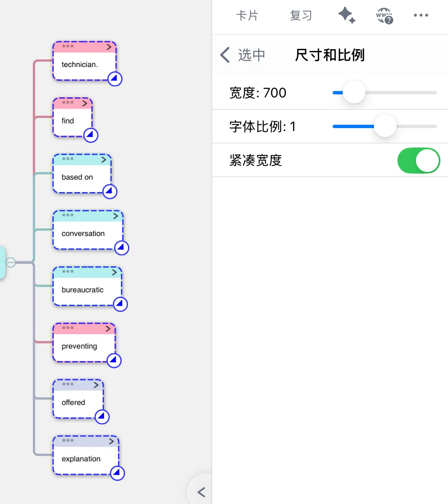Adjust the 宽度 700 slider
Image resolution: width=448 pixels, height=504 pixels.
coord(354,93)
